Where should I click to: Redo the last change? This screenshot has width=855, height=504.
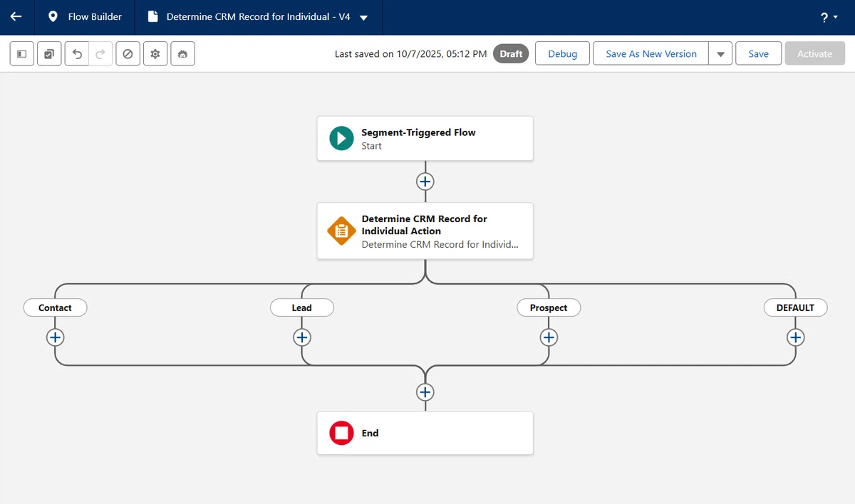point(100,54)
